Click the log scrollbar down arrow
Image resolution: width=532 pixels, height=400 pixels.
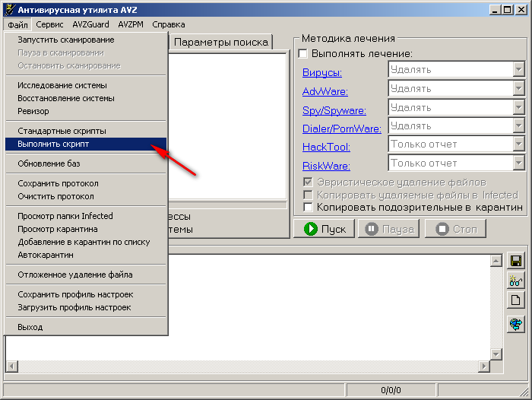click(496, 354)
